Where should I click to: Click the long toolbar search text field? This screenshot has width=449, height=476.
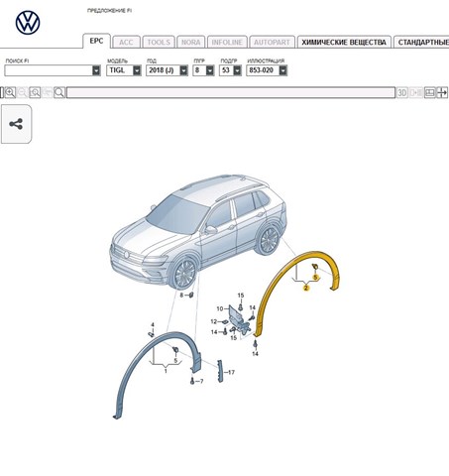point(231,92)
